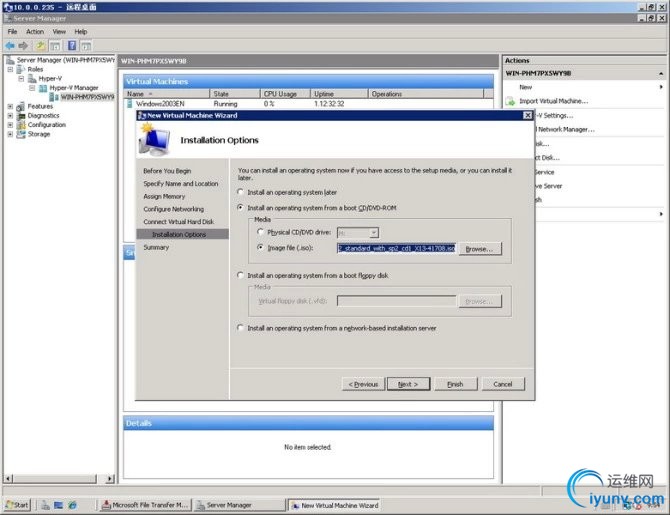Open Internet Explorer quick launch icon

[72, 505]
